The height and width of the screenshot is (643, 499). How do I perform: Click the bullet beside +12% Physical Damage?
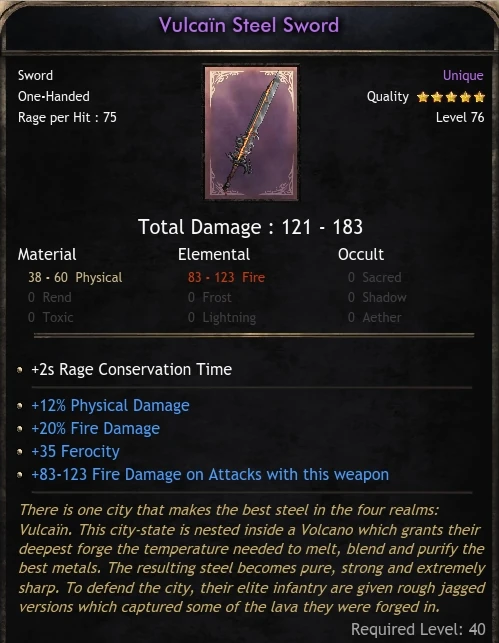tap(20, 406)
